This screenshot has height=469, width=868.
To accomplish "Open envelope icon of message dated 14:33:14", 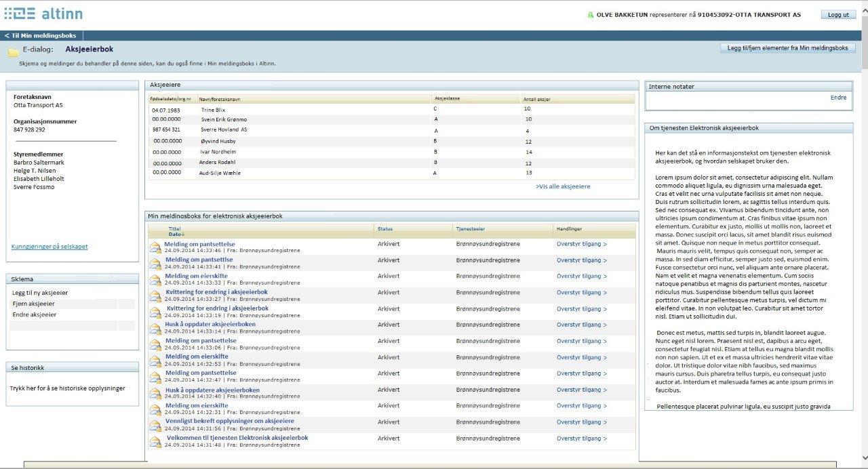I will coord(155,328).
